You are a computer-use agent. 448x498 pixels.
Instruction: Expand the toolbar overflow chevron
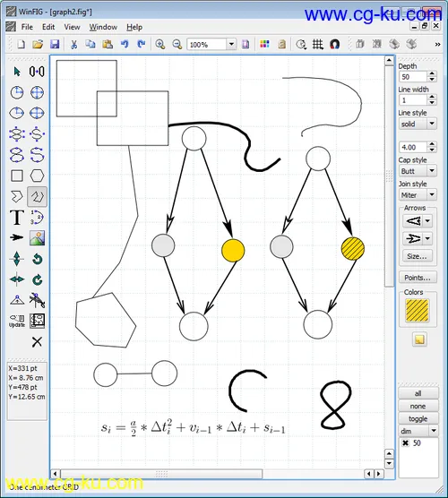tap(437, 45)
